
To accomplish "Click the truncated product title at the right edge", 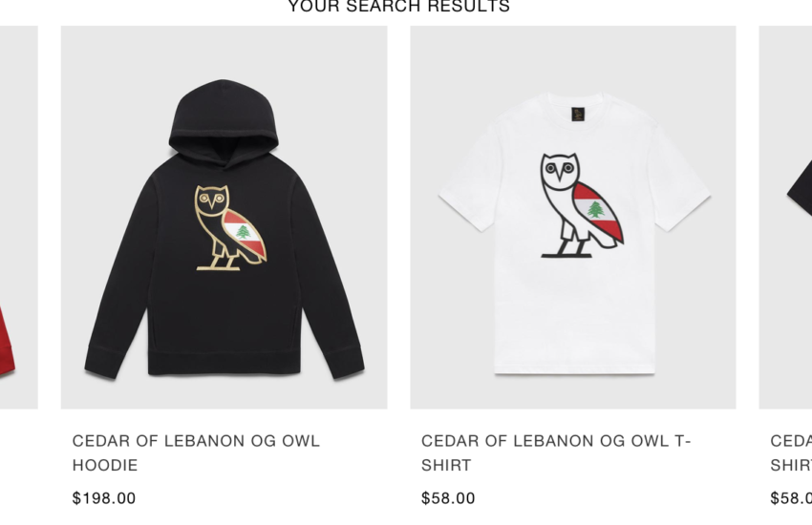I will [x=791, y=452].
